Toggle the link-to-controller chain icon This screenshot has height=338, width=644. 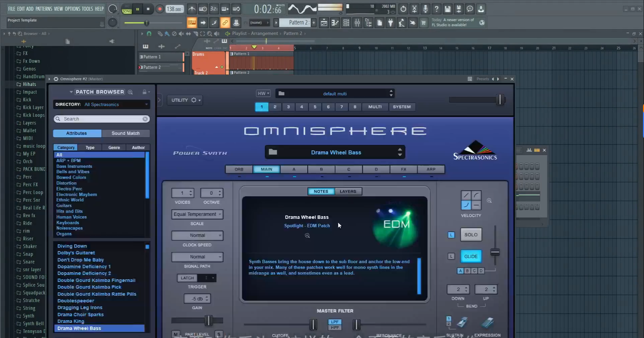coord(225,23)
